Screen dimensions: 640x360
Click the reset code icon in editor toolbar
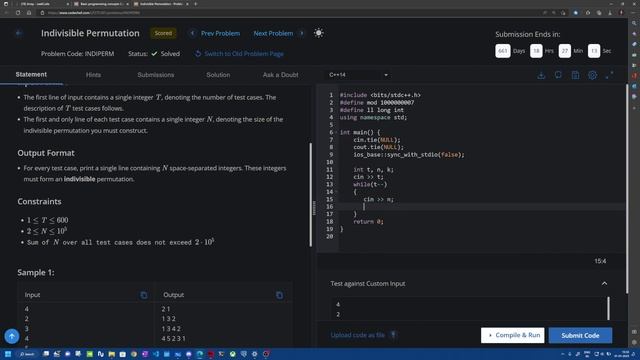(558, 75)
